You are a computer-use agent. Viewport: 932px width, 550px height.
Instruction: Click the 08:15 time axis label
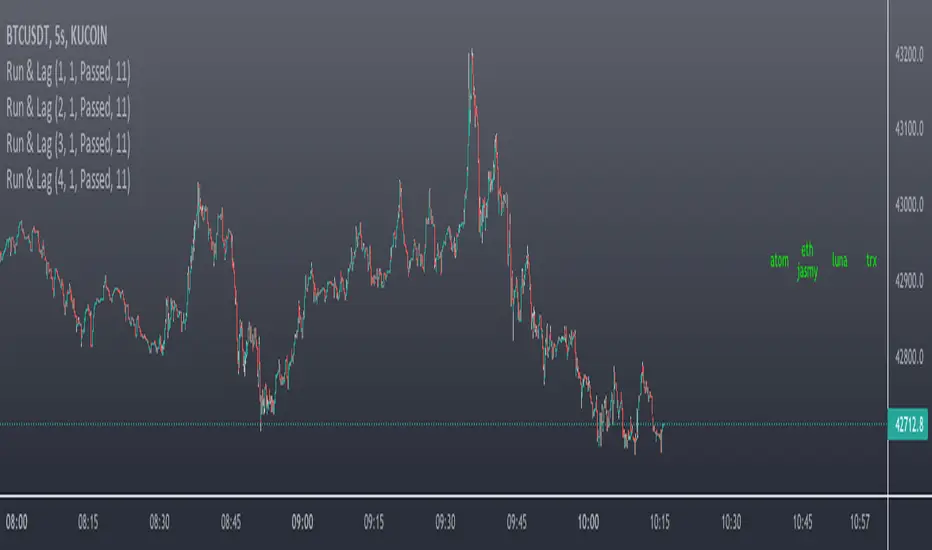pyautogui.click(x=88, y=522)
